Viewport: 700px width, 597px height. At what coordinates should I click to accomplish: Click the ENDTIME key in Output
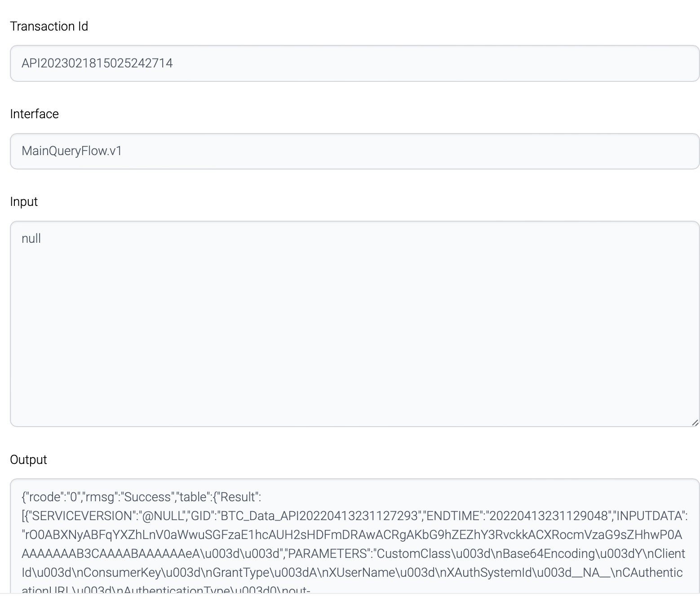pos(452,516)
